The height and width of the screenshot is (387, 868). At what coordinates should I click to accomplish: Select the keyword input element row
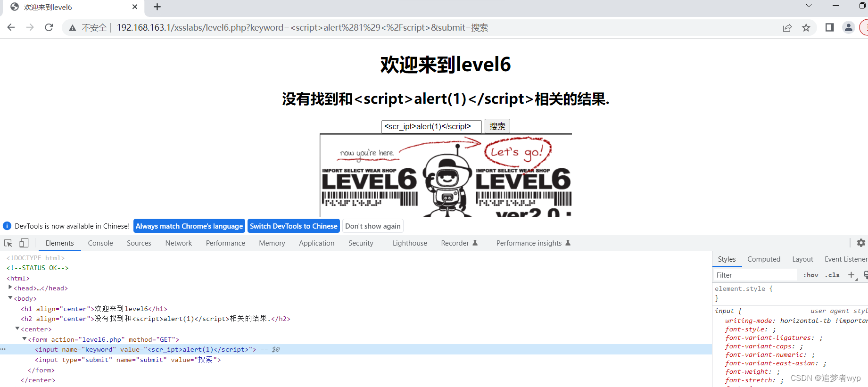pyautogui.click(x=356, y=349)
